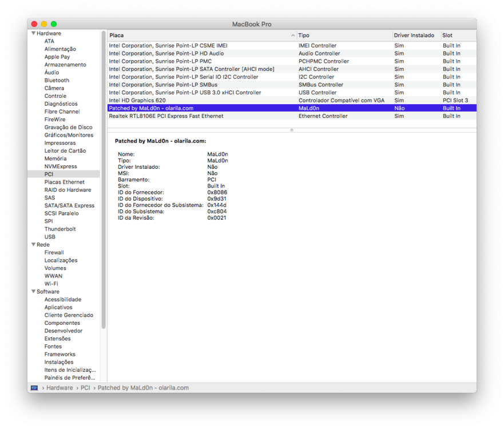
Task: Collapse the Hardware section triangle
Action: 33,34
